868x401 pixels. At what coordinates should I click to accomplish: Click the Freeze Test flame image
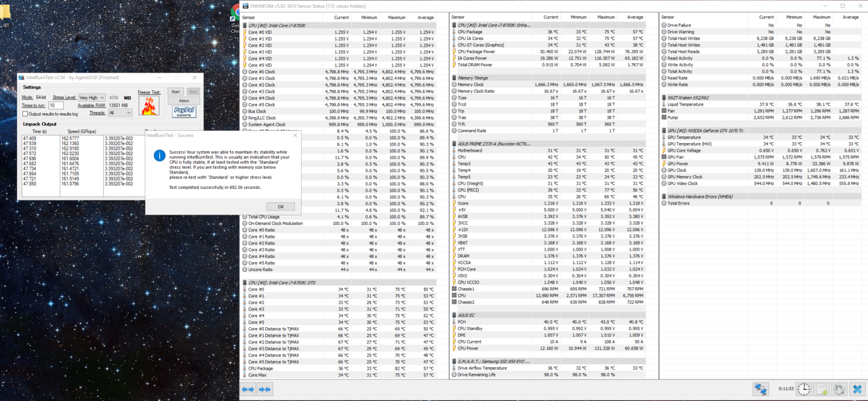[x=149, y=105]
